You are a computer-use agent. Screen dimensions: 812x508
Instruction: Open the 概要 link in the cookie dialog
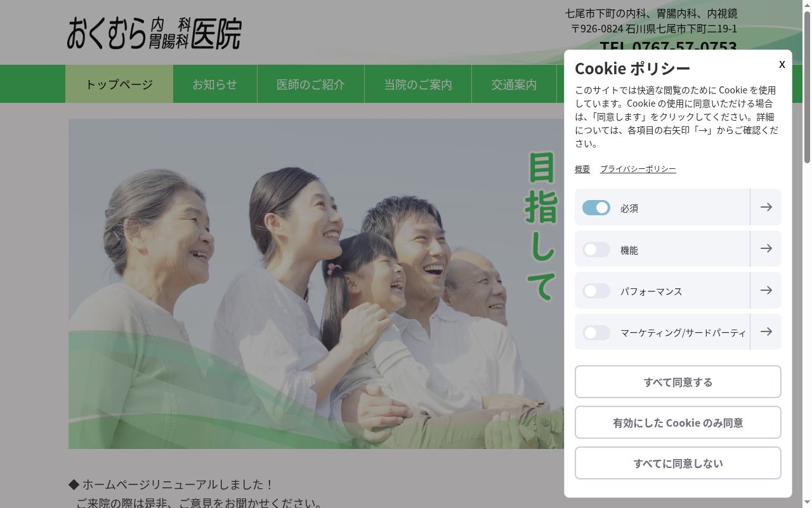click(582, 169)
